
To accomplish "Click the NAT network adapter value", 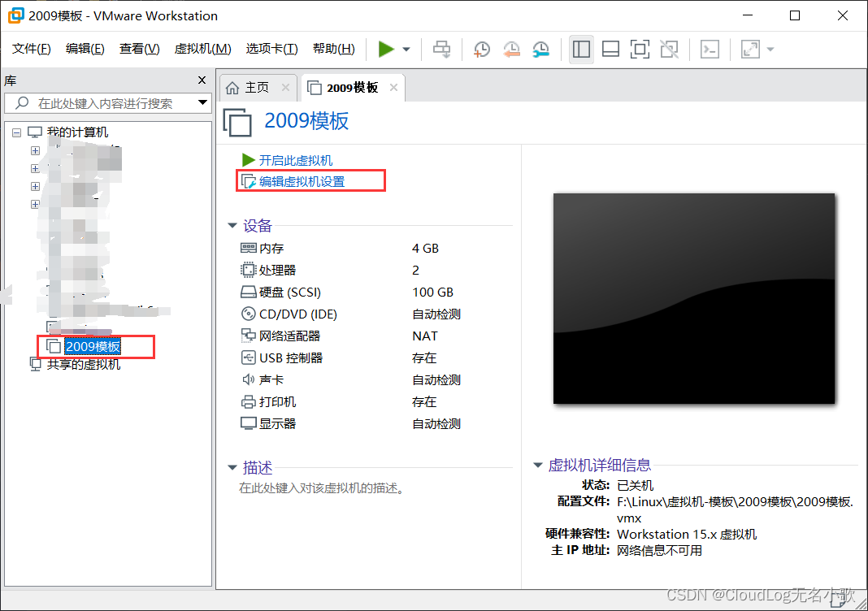I will pos(424,336).
